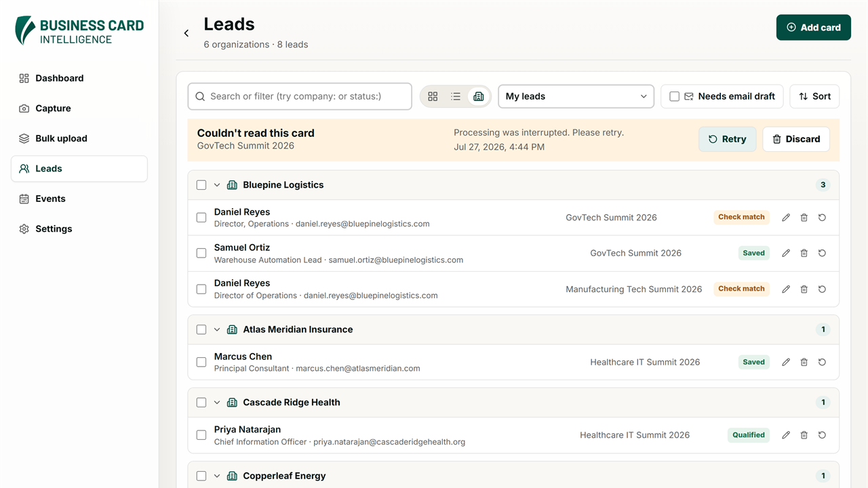Click Cascade Ridge Health building icon
868x488 pixels.
coord(232,403)
